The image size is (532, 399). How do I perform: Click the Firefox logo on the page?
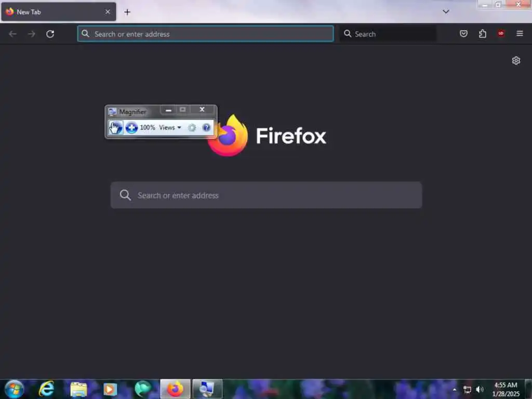[x=228, y=136]
